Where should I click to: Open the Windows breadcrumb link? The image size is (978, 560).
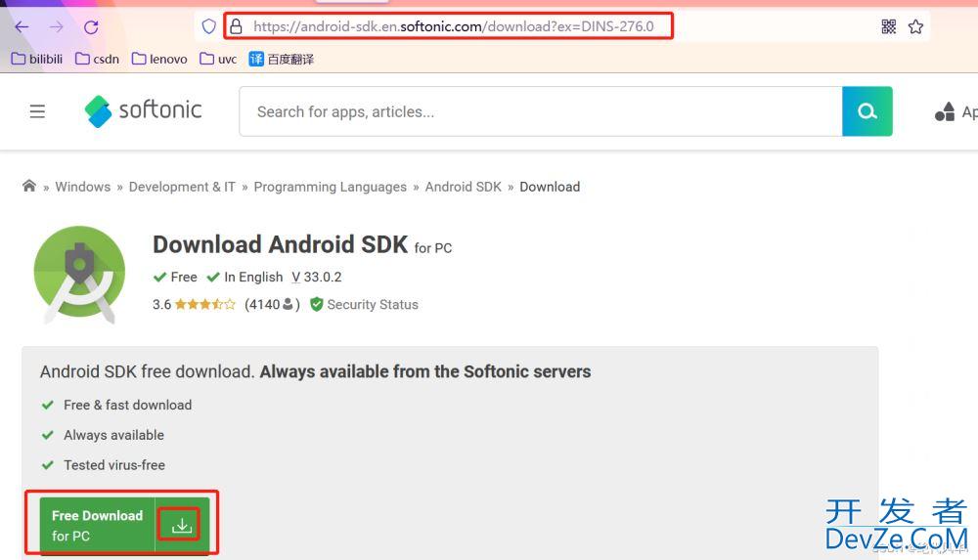[x=83, y=187]
